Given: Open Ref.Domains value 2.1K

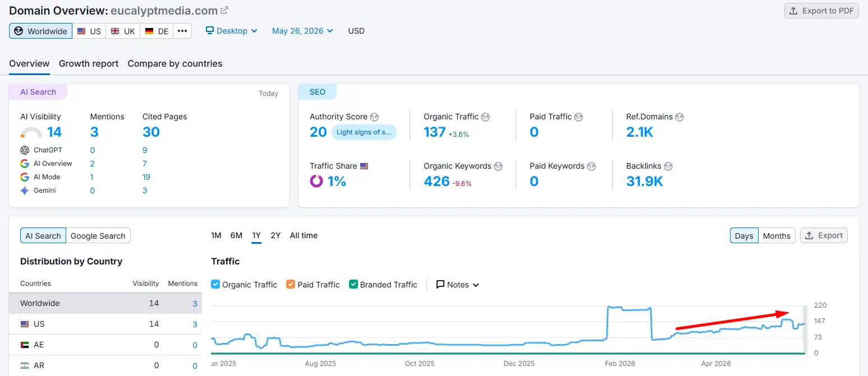Looking at the screenshot, I should tap(640, 132).
